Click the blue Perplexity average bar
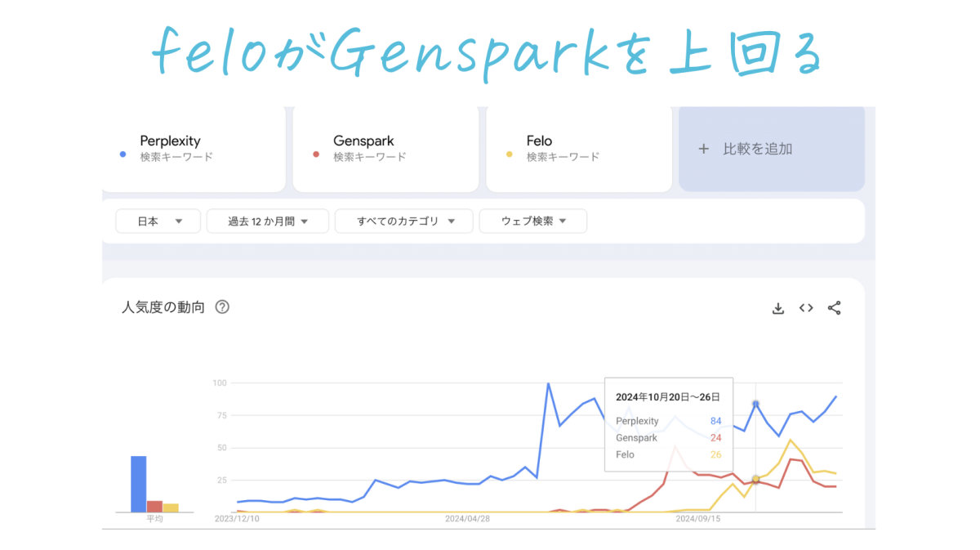 [139, 484]
